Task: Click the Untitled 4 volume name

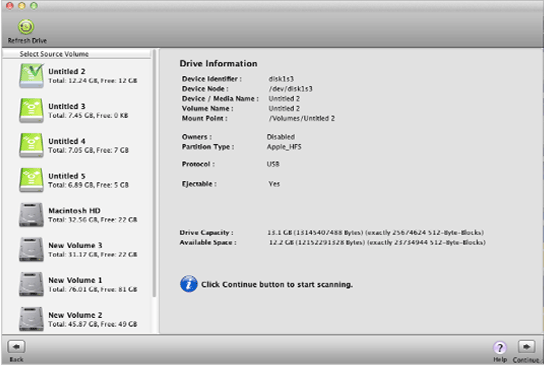Action: point(67,141)
